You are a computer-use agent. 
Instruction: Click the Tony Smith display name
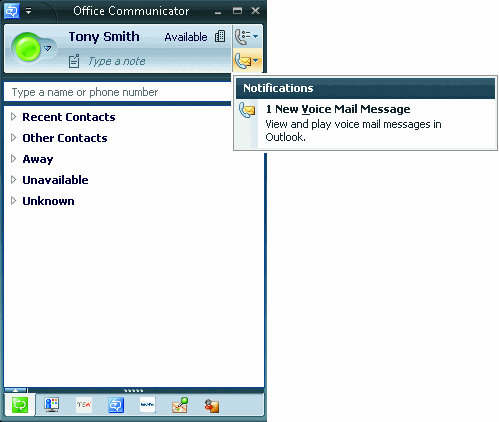tap(104, 37)
